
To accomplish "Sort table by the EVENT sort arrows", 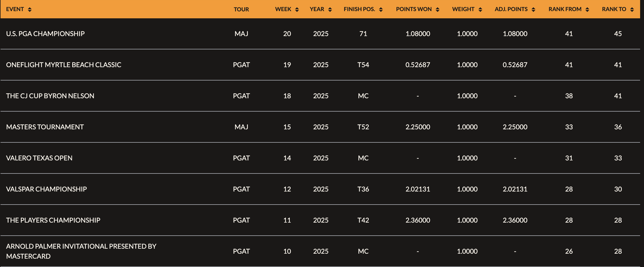I will [x=30, y=9].
